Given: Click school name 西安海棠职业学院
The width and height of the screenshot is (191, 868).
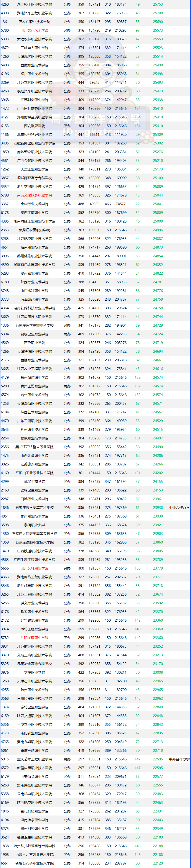Looking at the screenshot, I should [x=35, y=777].
